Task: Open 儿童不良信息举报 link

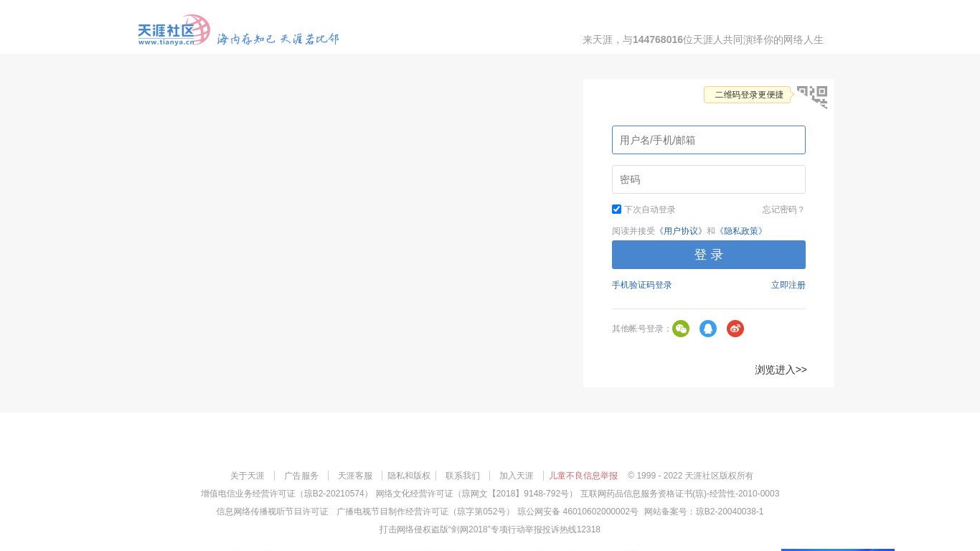Action: (583, 476)
